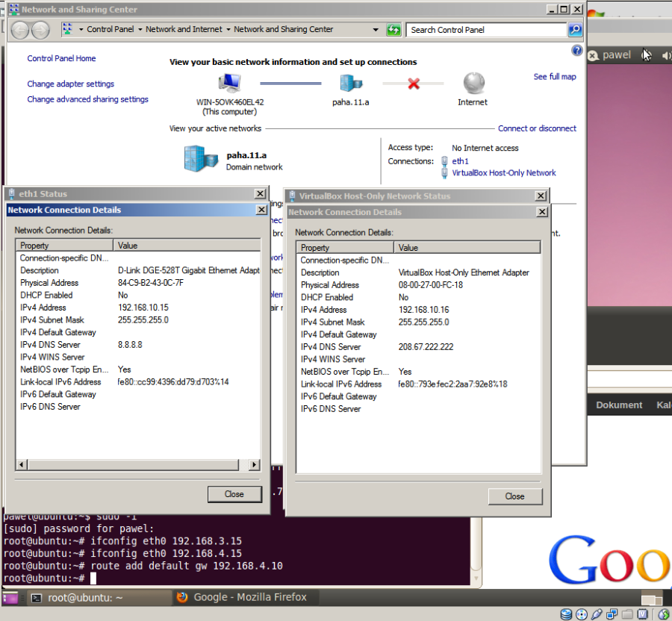
Task: Click the Refresh button beside address bar
Action: [393, 30]
